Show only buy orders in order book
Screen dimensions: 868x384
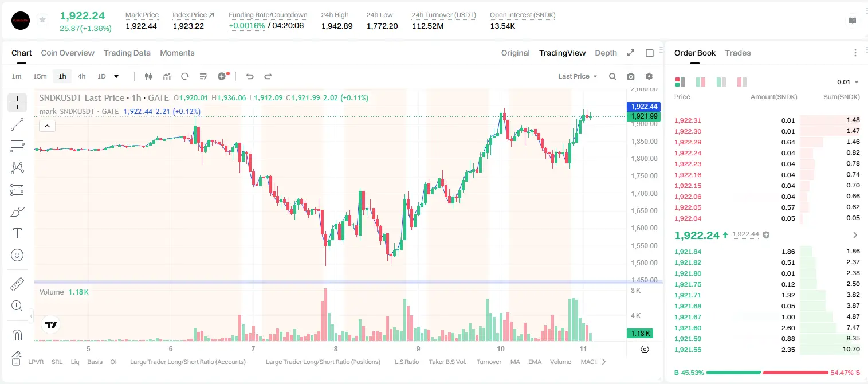point(721,82)
